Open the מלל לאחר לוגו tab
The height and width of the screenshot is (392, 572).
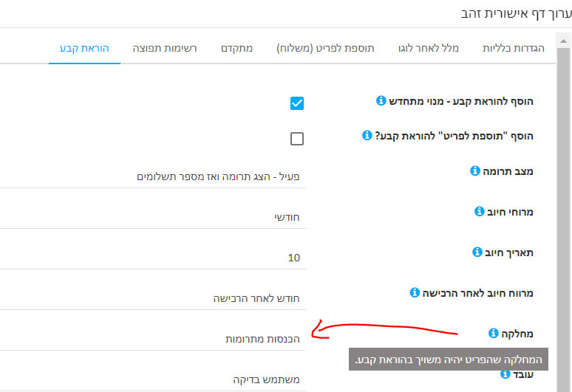pos(429,49)
